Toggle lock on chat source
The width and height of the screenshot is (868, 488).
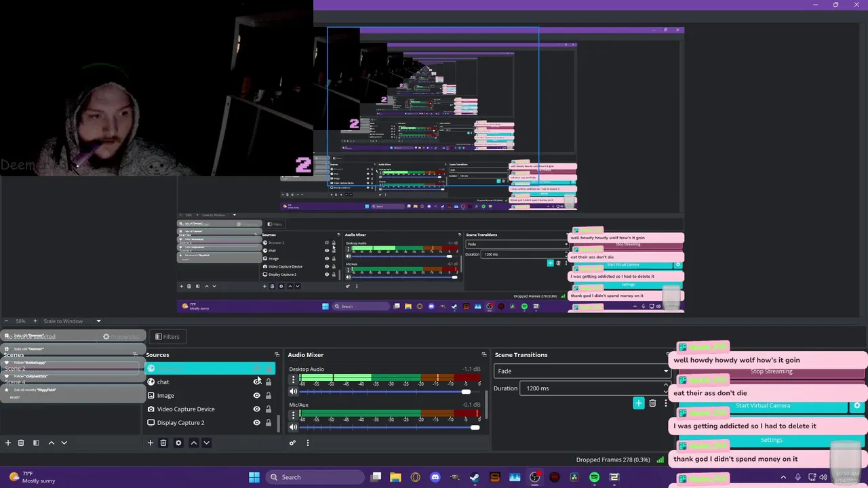[x=269, y=382]
